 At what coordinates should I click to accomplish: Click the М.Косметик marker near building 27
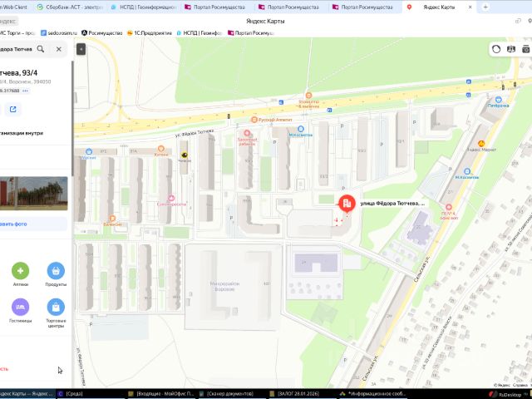[467, 171]
